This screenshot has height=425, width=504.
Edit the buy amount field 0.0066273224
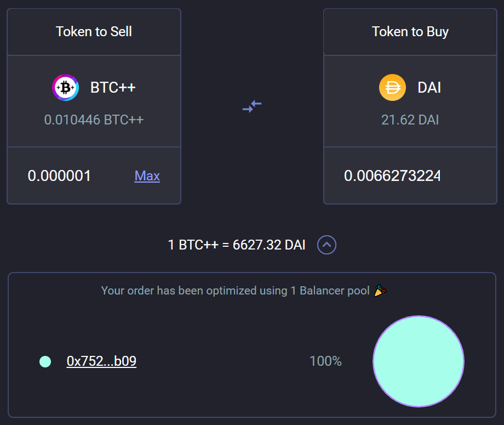pos(392,176)
